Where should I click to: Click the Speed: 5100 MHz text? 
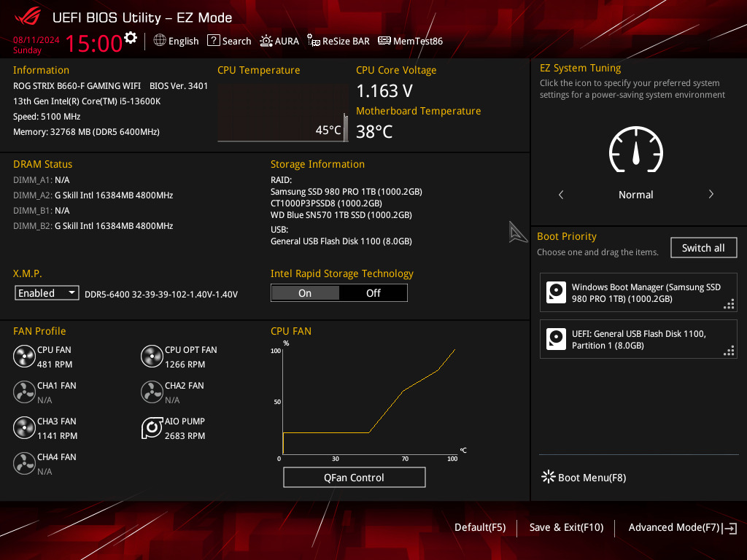[47, 117]
